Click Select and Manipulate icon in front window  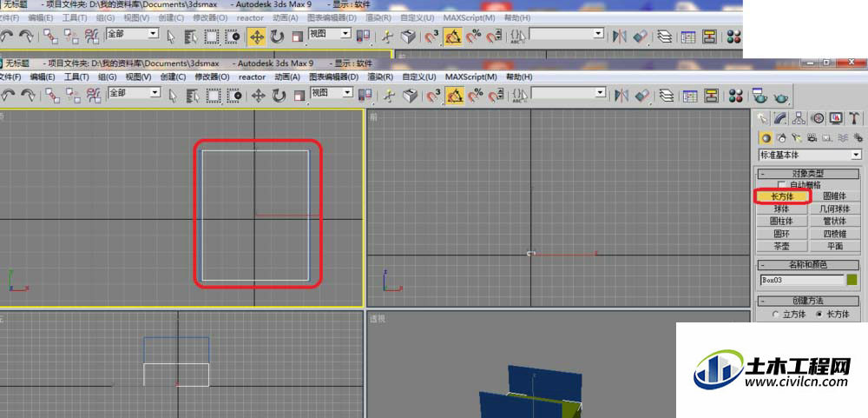click(x=389, y=96)
